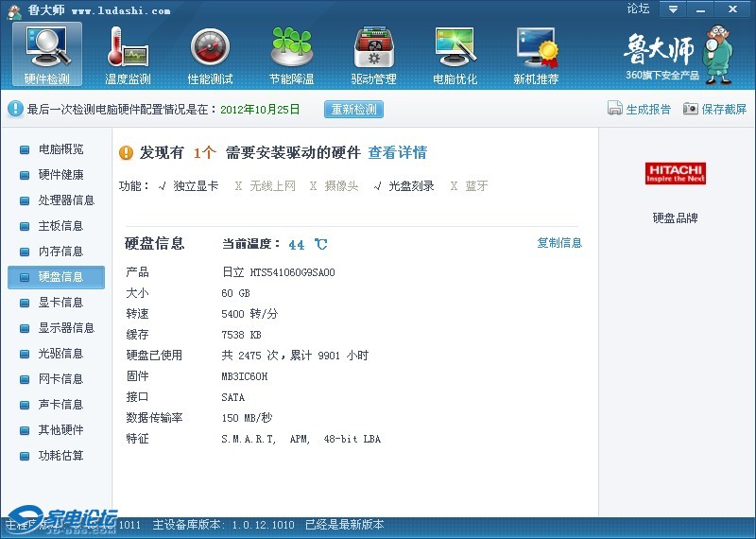
Task: Open the 驱动管理 driver management icon
Action: (373, 47)
